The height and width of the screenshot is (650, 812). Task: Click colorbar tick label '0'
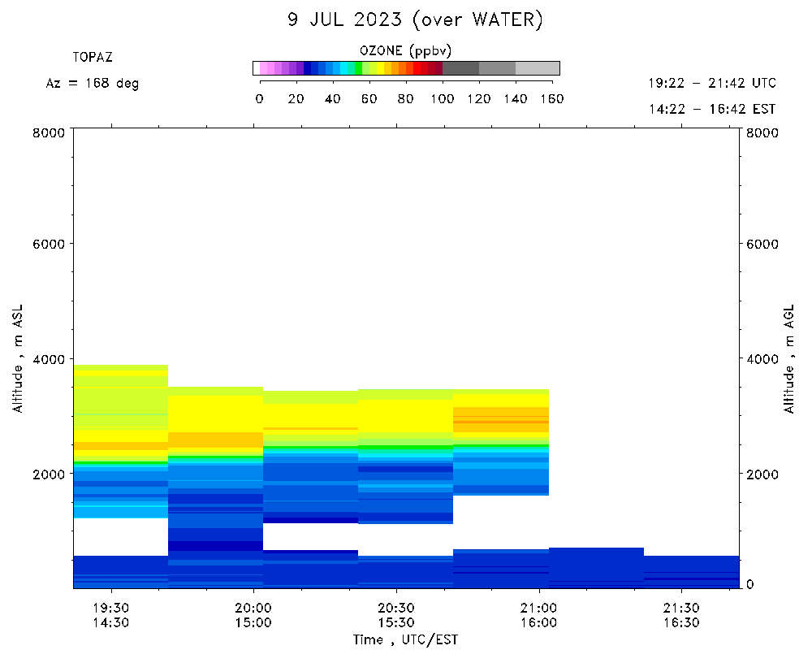[x=260, y=99]
